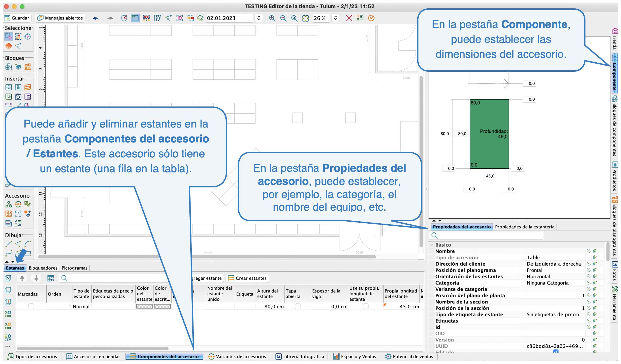Select the rectangle selection tool under Seleccione
The width and height of the screenshot is (621, 364).
click(8, 37)
